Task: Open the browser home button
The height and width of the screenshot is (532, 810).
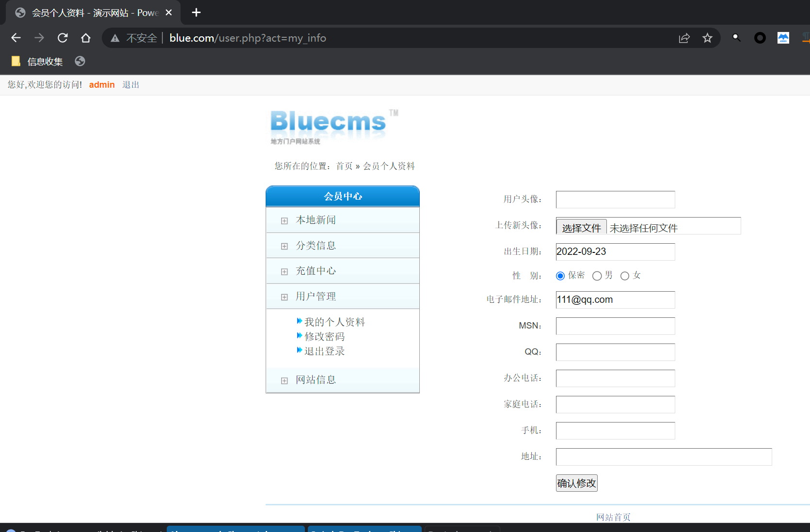Action: pyautogui.click(x=86, y=38)
